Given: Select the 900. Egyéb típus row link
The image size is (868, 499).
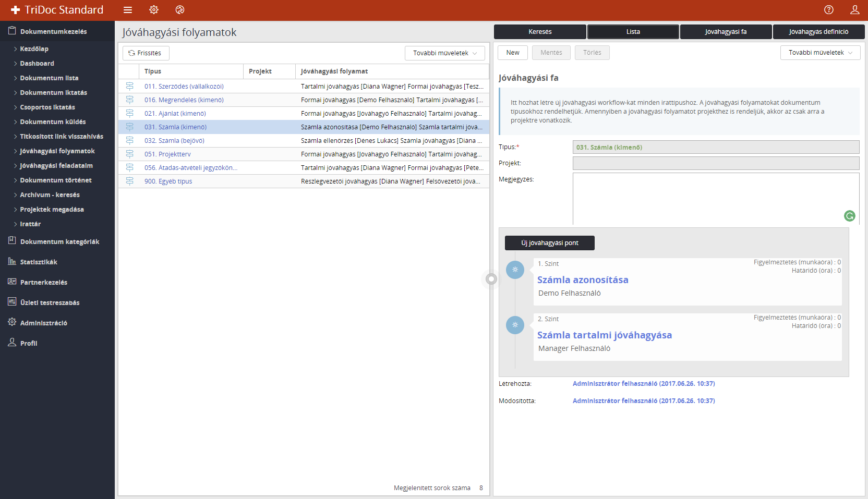Looking at the screenshot, I should [168, 181].
